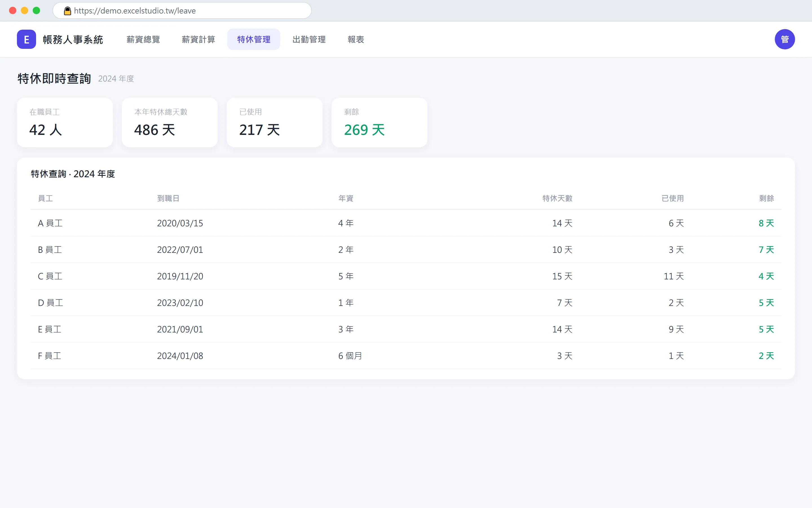The width and height of the screenshot is (812, 508).
Task: Click the green maximize window button
Action: click(36, 10)
